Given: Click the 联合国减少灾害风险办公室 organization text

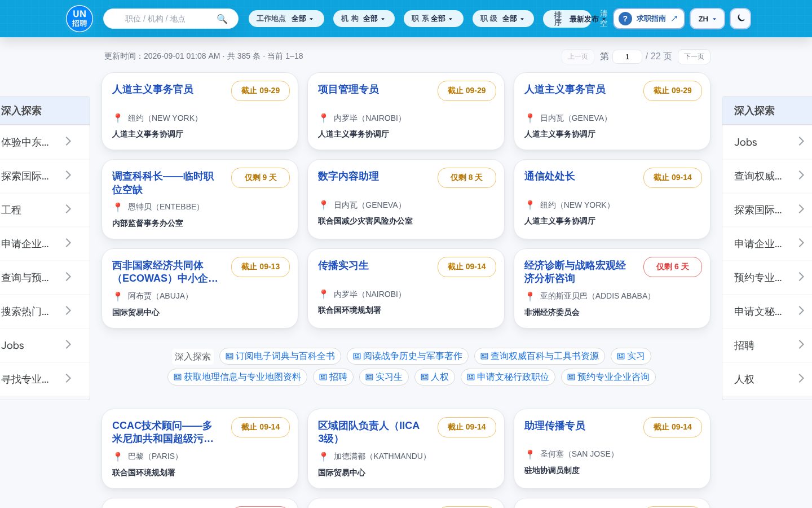Looking at the screenshot, I should (x=365, y=221).
